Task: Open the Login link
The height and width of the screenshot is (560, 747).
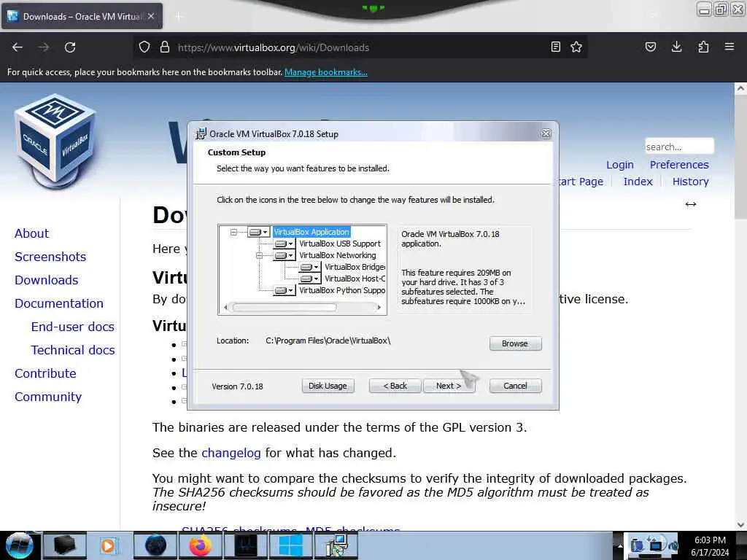Action: [620, 165]
